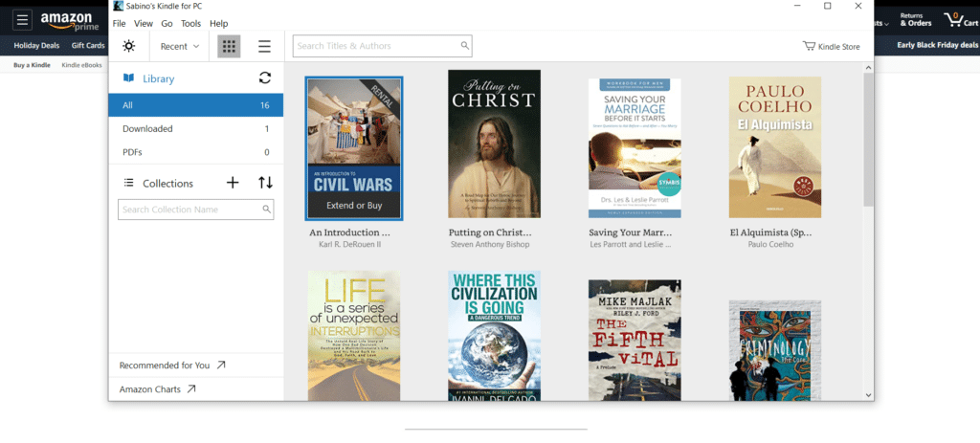Click the Library book icon
The height and width of the screenshot is (443, 980).
tap(129, 78)
